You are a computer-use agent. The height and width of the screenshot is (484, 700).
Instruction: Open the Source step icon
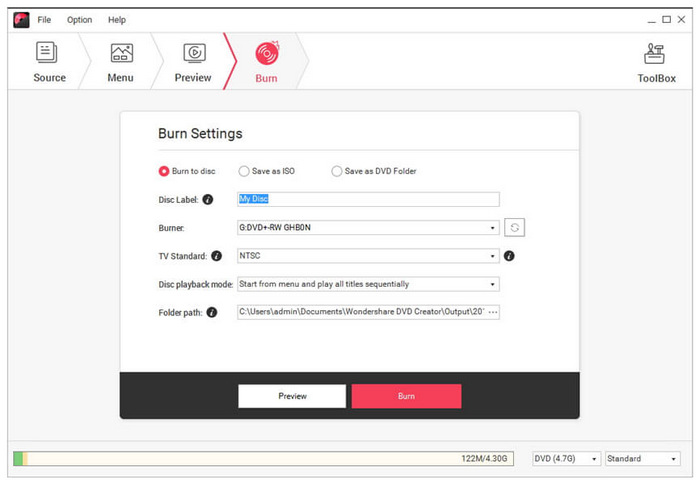pos(46,53)
